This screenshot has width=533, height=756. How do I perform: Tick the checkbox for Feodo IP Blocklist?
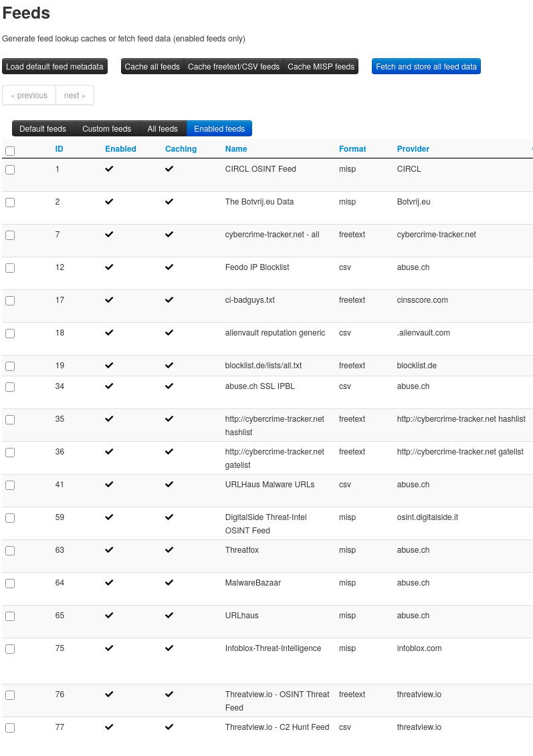point(10,268)
